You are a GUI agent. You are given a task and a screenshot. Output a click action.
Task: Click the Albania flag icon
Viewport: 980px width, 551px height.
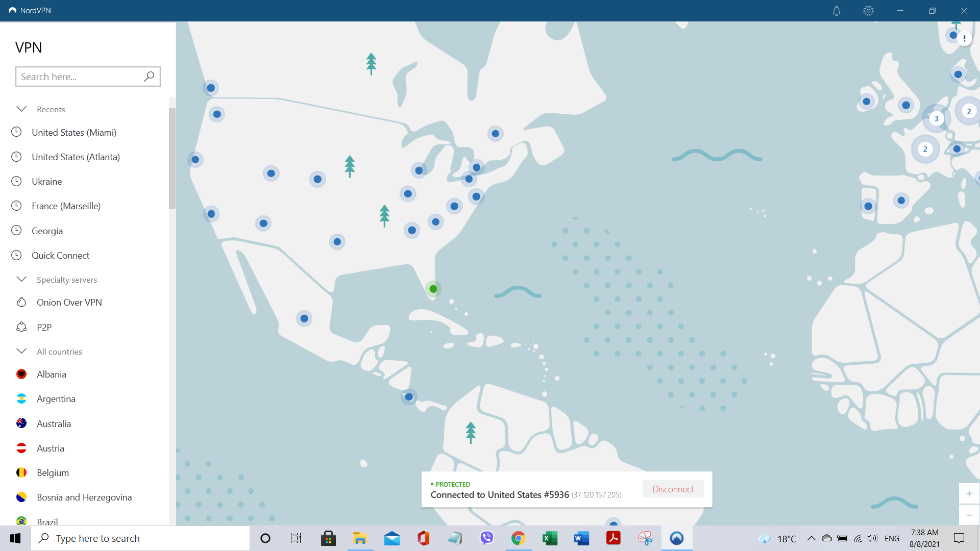[x=21, y=374]
